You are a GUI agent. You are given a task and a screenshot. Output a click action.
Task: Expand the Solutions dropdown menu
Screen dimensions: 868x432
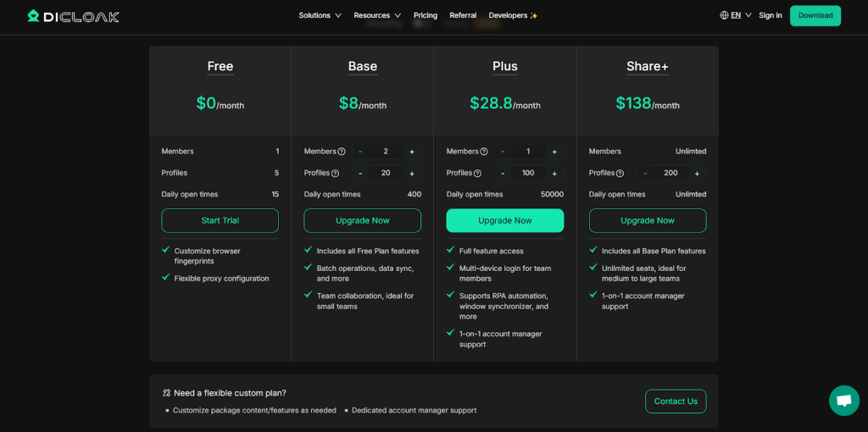tap(320, 15)
